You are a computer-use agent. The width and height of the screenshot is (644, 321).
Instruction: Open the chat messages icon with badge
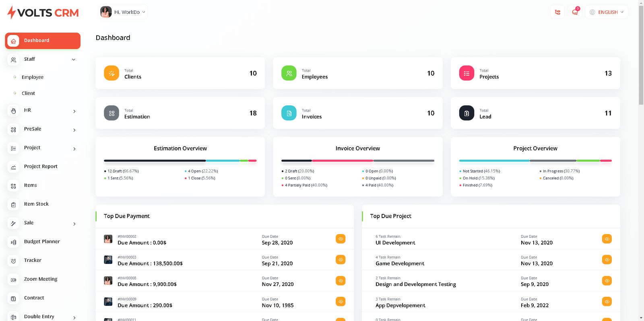point(575,12)
